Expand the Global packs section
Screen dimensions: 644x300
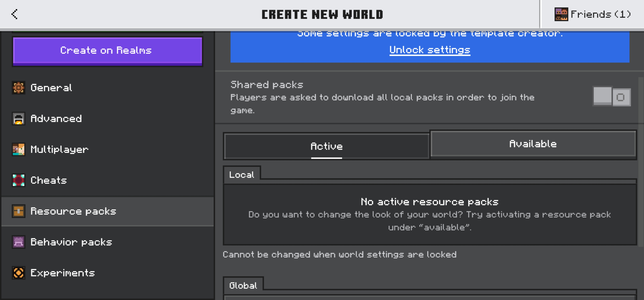tap(243, 285)
